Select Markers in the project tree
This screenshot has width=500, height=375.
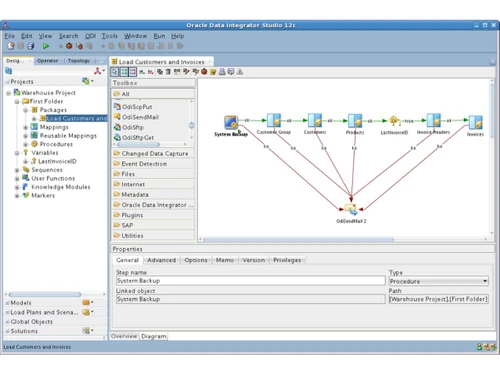pos(43,195)
